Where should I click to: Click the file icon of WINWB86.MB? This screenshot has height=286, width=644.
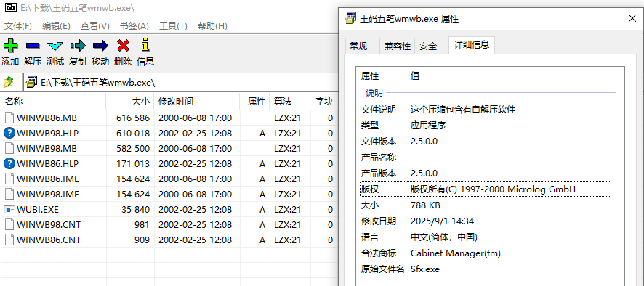tap(9, 118)
